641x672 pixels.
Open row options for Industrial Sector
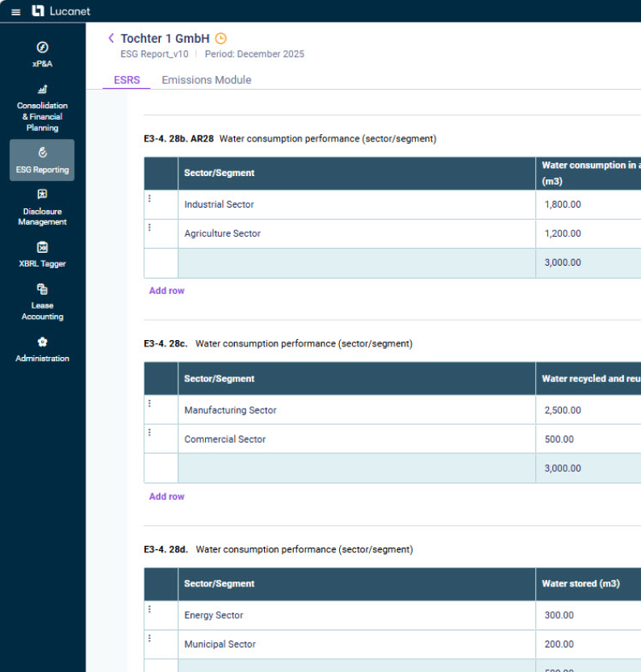pos(149,199)
